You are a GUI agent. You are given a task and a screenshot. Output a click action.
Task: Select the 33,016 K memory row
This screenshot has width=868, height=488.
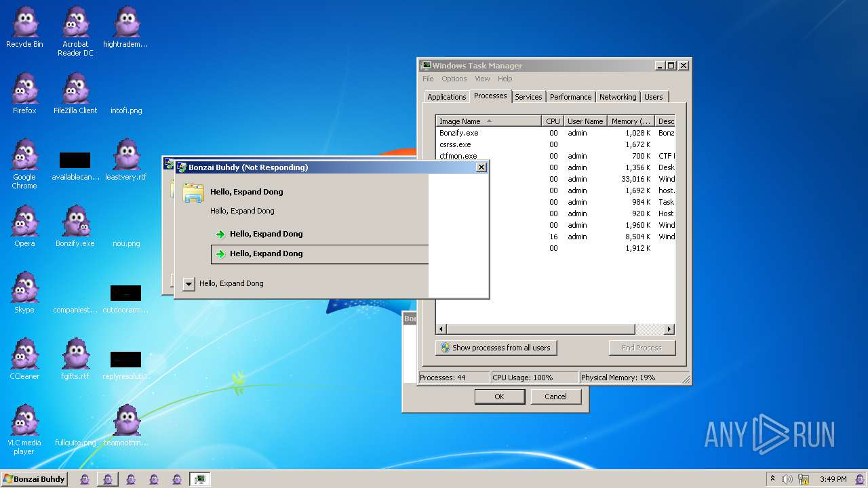coord(580,179)
